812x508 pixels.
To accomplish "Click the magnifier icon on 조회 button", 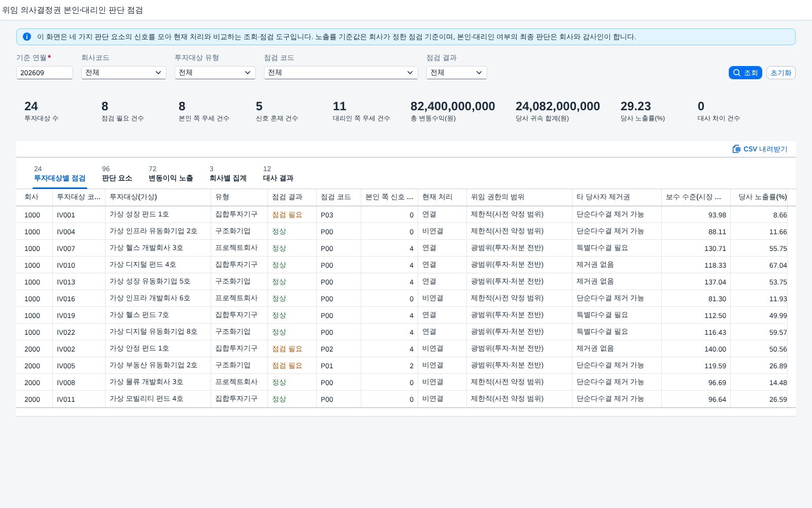I will coord(737,73).
